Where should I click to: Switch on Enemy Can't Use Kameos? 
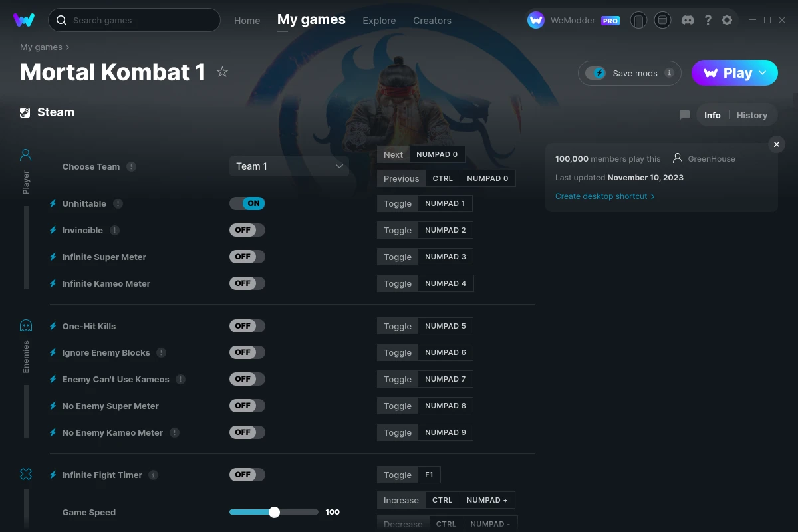coord(247,379)
